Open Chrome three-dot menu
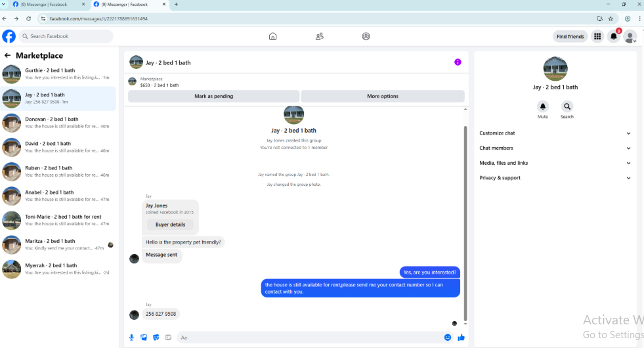The image size is (644, 348). [x=639, y=18]
